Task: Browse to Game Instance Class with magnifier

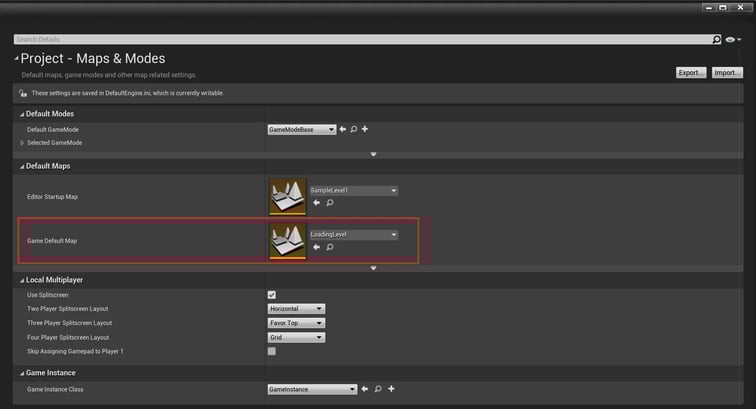Action: click(x=378, y=389)
